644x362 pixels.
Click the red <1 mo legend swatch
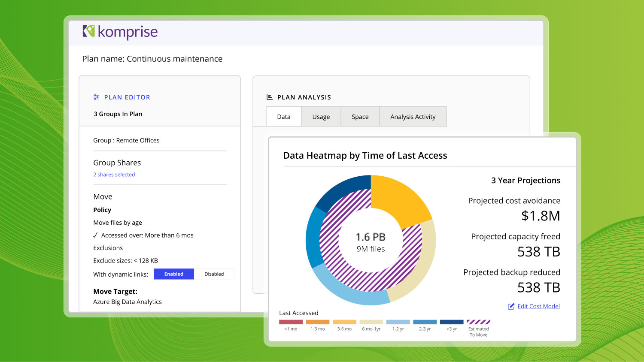click(x=291, y=322)
